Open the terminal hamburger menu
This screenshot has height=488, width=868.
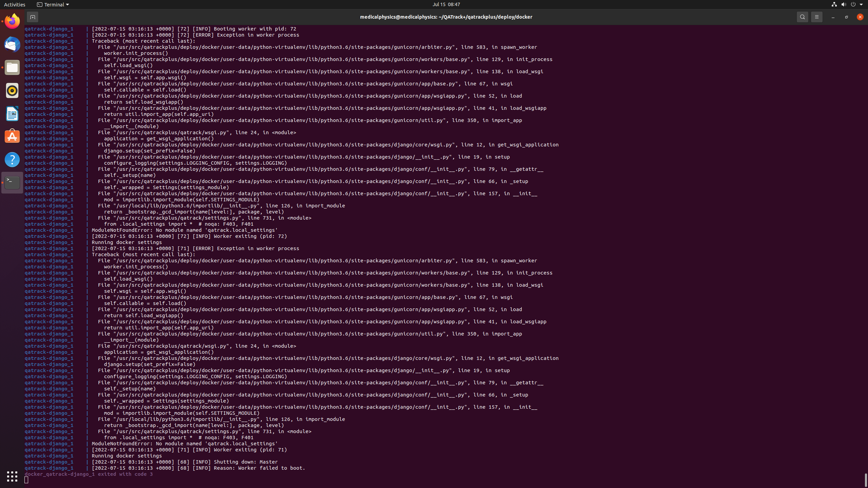817,17
